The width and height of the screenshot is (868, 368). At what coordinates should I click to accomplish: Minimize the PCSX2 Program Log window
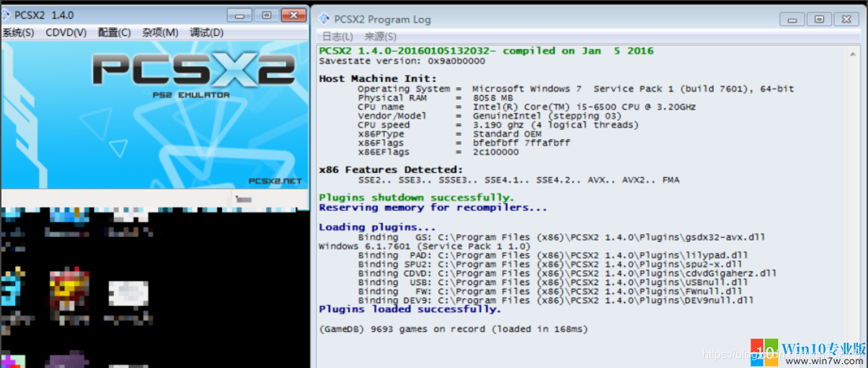792,19
